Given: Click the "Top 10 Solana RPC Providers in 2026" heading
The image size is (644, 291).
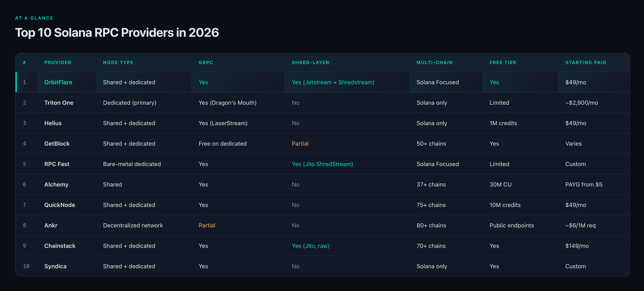Looking at the screenshot, I should 117,32.
